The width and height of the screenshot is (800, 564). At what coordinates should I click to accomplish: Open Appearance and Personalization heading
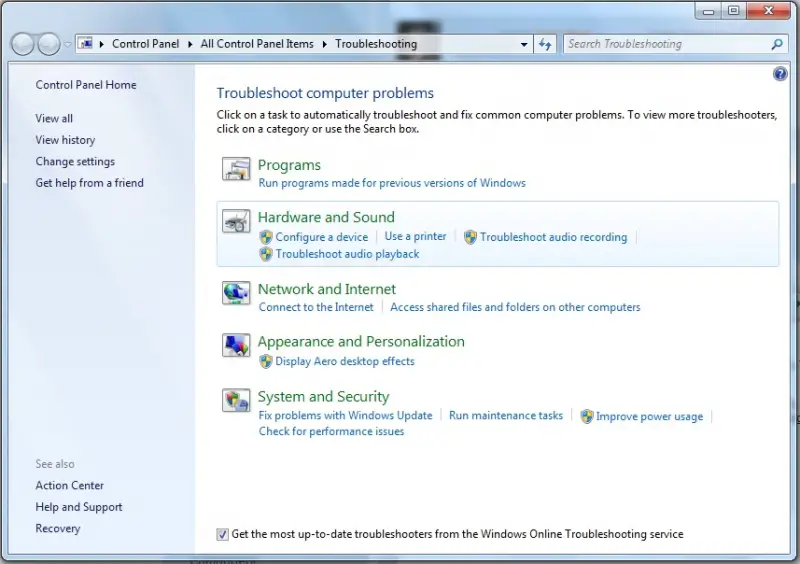point(361,341)
